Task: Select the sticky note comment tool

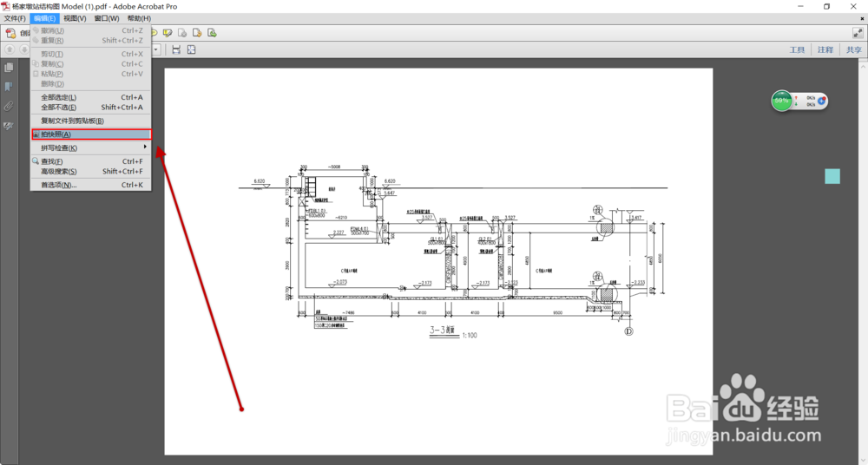Action: [155, 33]
